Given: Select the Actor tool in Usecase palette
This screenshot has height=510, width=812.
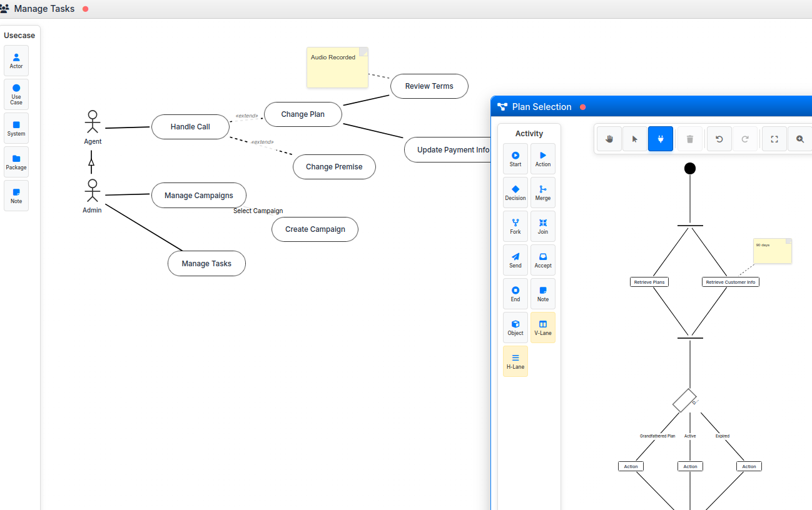Looking at the screenshot, I should point(16,61).
